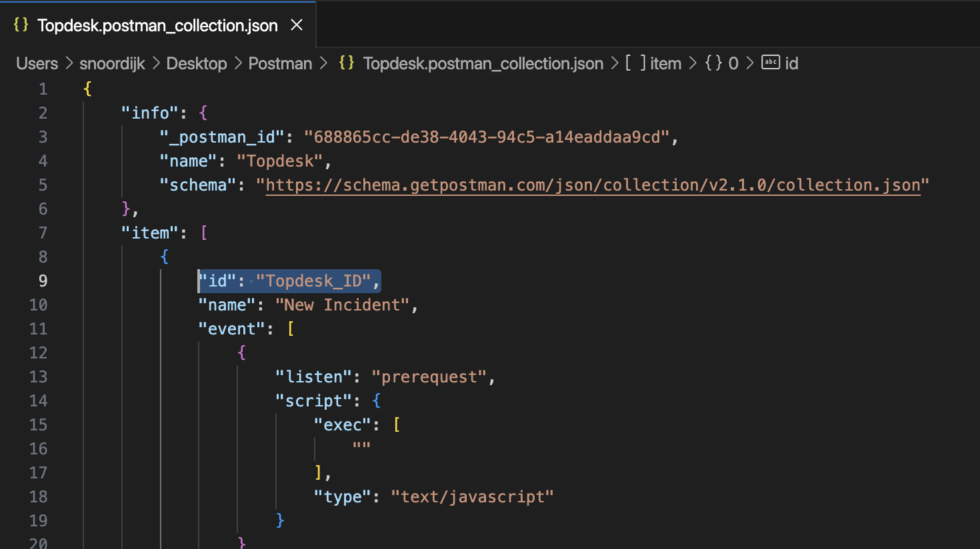Close the Topdesk.postman_collection.json tab
Viewport: 980px width, 549px height.
(x=297, y=25)
